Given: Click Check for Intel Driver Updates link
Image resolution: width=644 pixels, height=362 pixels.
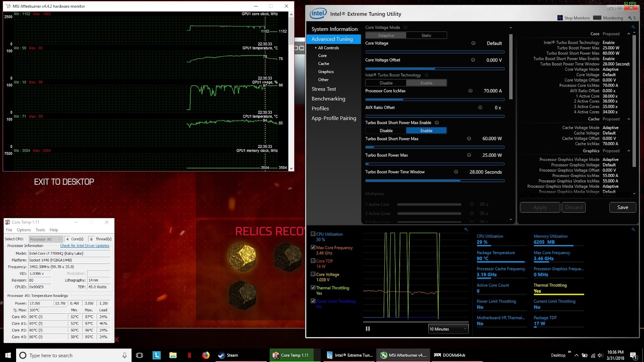Looking at the screenshot, I should coord(85,246).
